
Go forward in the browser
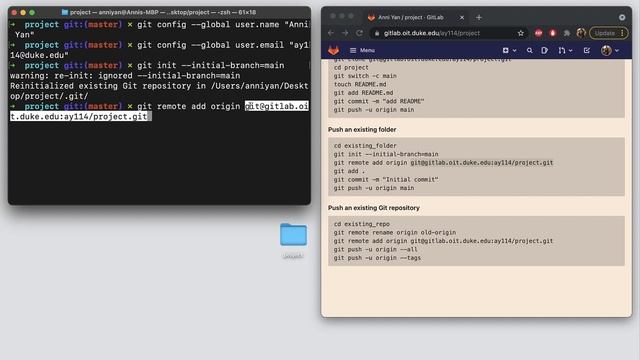(x=345, y=33)
